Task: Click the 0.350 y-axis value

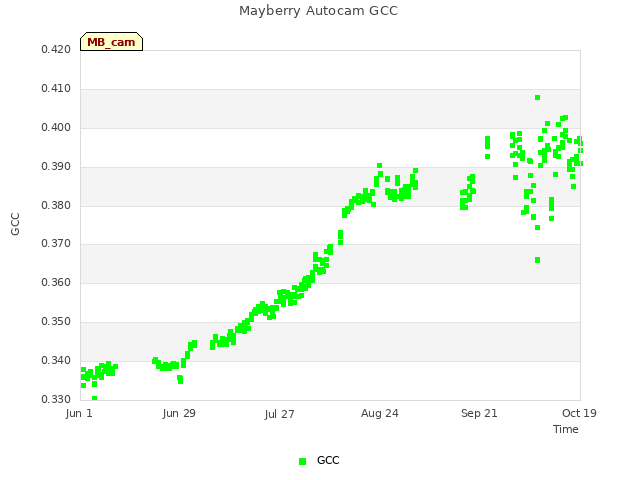Action: (56, 322)
